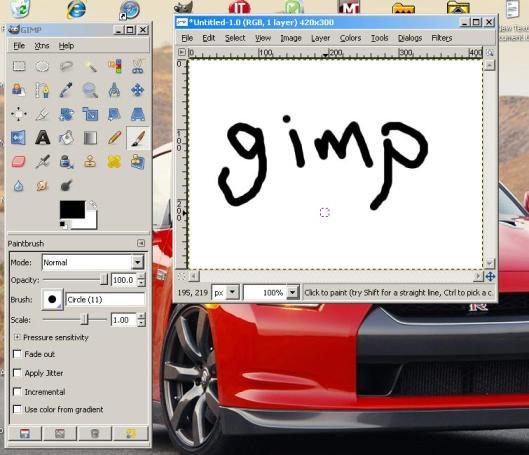529x455 pixels.
Task: Select the Measure compass tool
Action: pyautogui.click(x=114, y=90)
